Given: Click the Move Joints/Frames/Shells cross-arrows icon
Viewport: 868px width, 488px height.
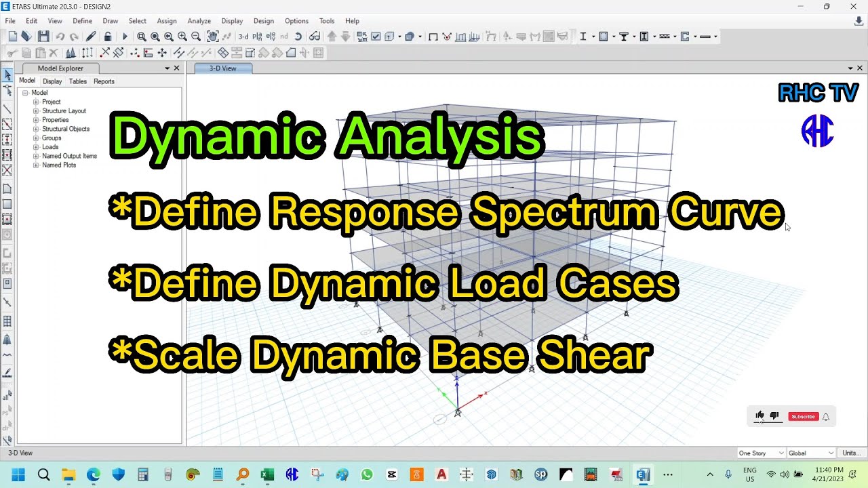Looking at the screenshot, I should (162, 53).
